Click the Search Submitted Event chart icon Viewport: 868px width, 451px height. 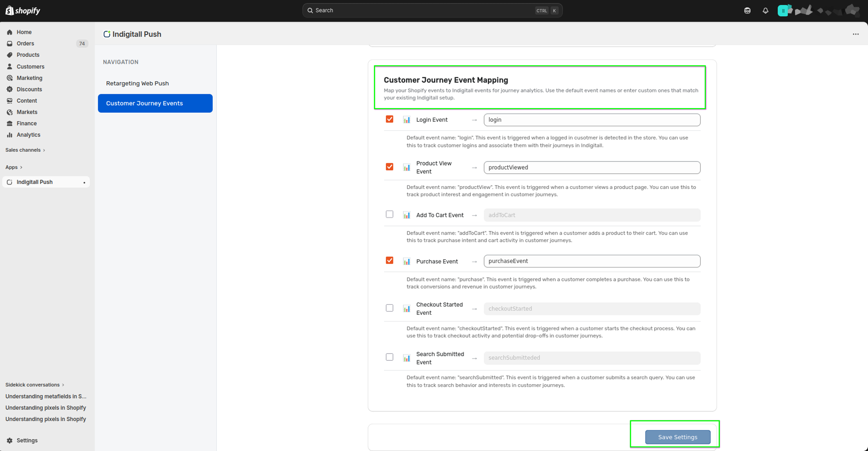pos(407,358)
